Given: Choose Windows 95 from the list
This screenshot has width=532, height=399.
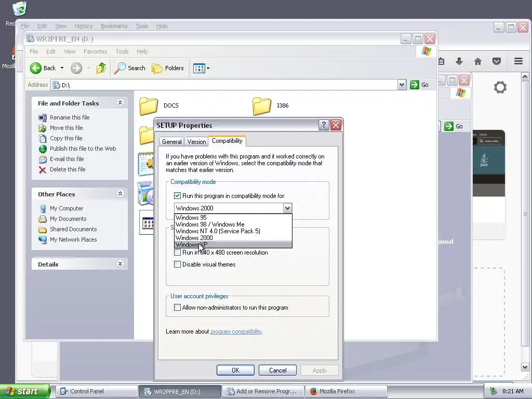Looking at the screenshot, I should point(233,218).
